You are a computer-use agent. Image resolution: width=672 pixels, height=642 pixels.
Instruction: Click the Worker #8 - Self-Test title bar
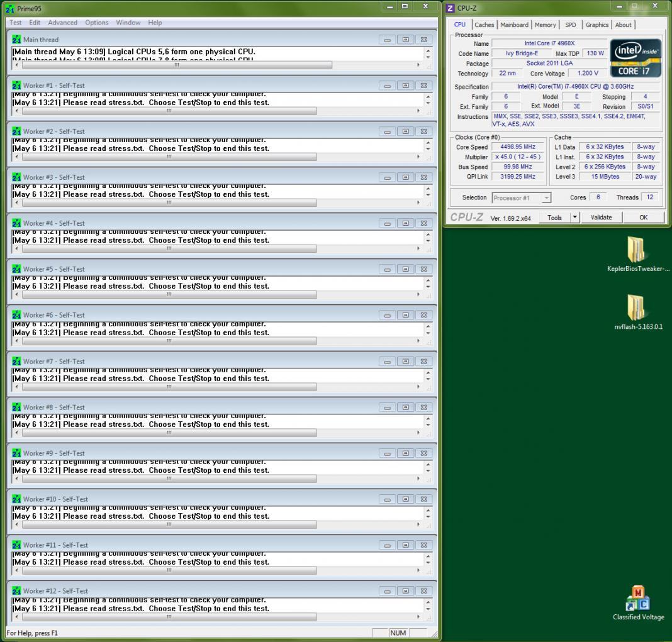coord(221,407)
